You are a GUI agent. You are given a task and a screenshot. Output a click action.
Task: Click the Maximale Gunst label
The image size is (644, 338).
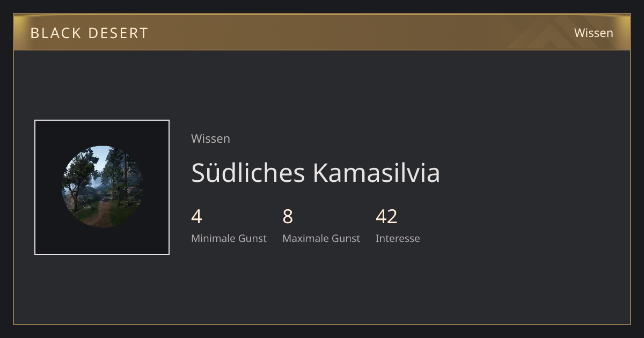pyautogui.click(x=321, y=238)
